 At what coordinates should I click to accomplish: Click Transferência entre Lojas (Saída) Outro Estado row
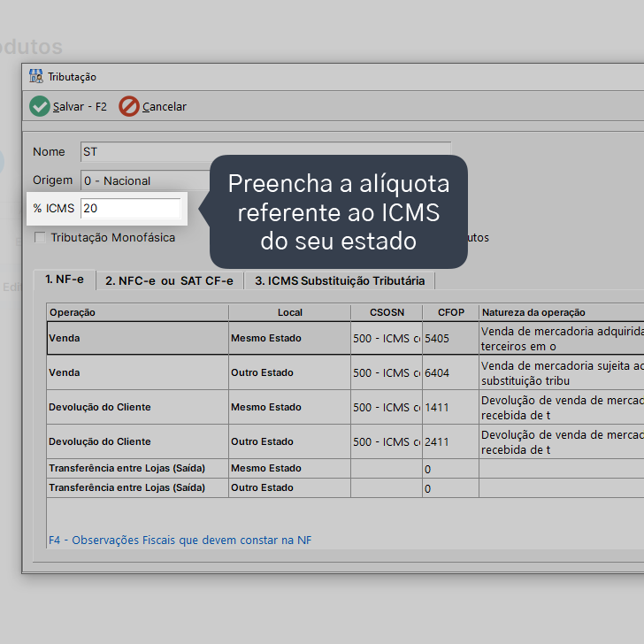pos(345,488)
